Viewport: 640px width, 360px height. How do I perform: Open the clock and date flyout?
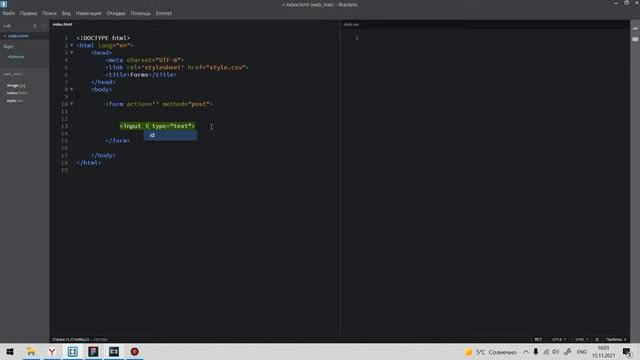click(x=604, y=352)
